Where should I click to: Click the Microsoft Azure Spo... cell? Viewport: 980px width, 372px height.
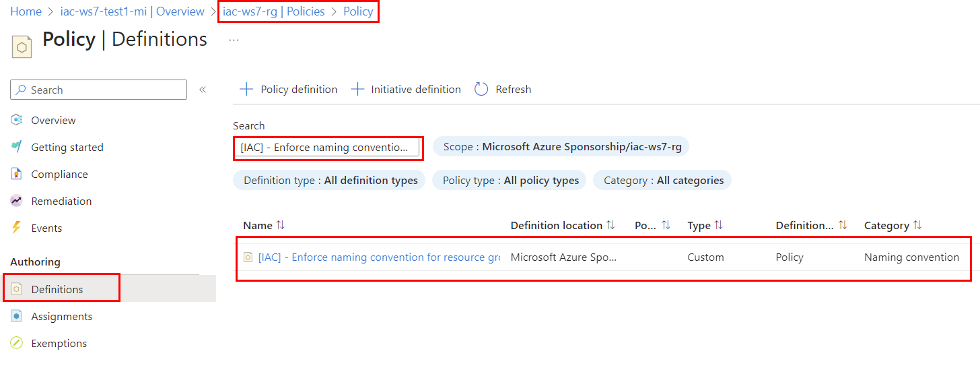coord(563,257)
